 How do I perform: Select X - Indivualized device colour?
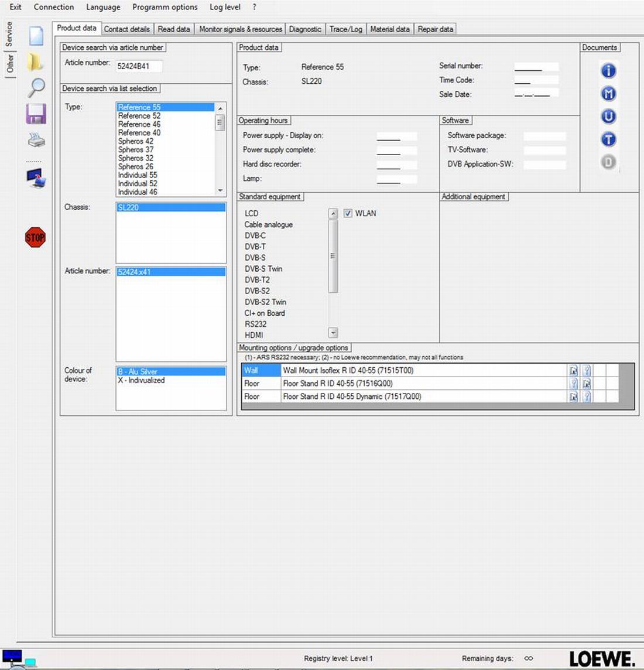(142, 380)
